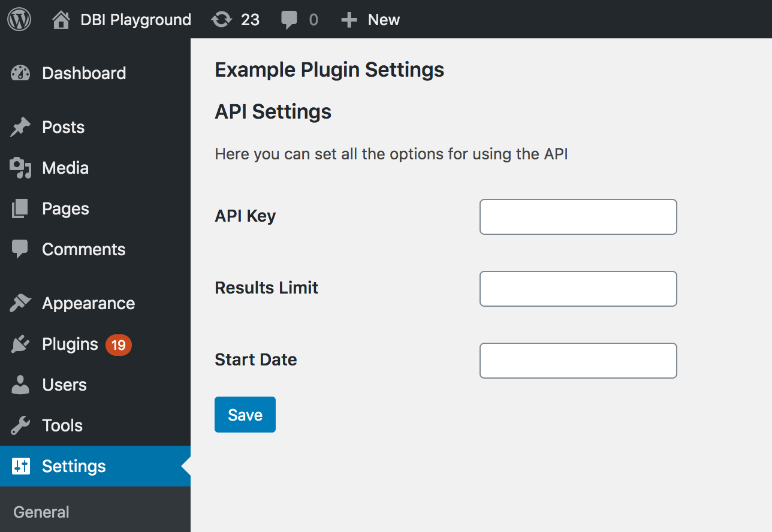The height and width of the screenshot is (532, 772).
Task: Click inside the API Key field
Action: coord(577,217)
